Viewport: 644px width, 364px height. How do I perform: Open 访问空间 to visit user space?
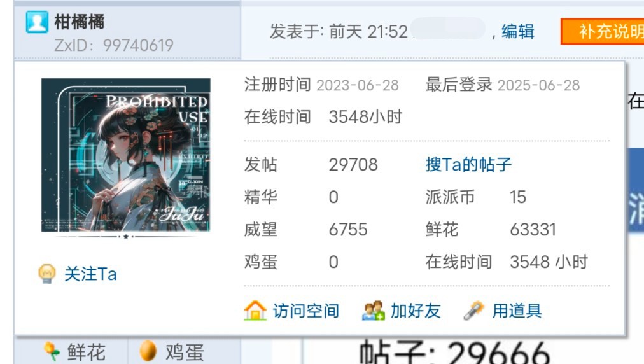[306, 311]
